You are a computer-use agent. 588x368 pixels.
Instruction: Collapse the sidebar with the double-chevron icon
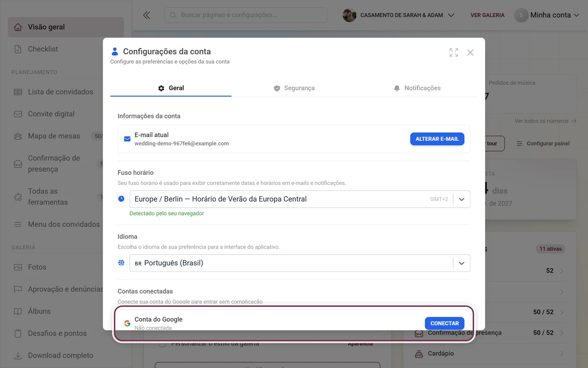pos(147,15)
